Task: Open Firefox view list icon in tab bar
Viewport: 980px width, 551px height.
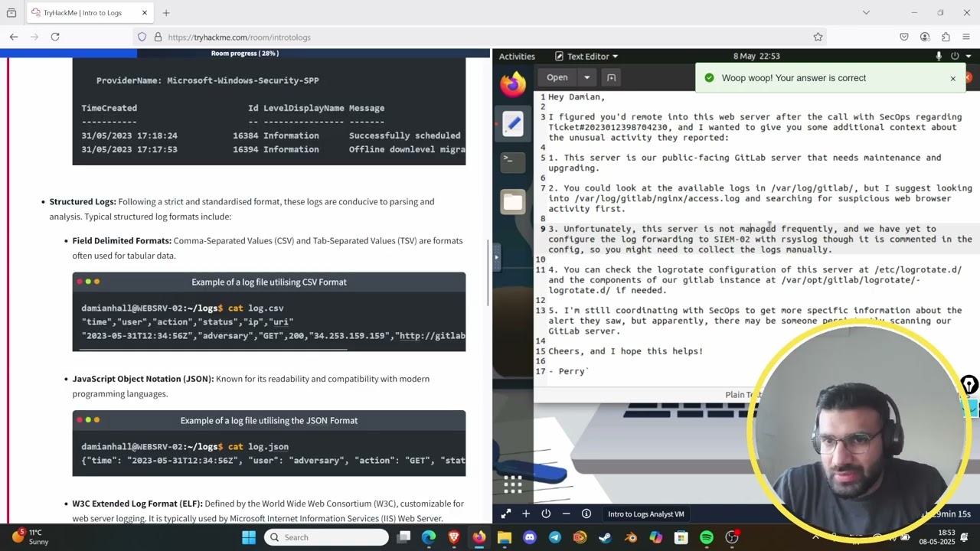Action: click(x=11, y=13)
